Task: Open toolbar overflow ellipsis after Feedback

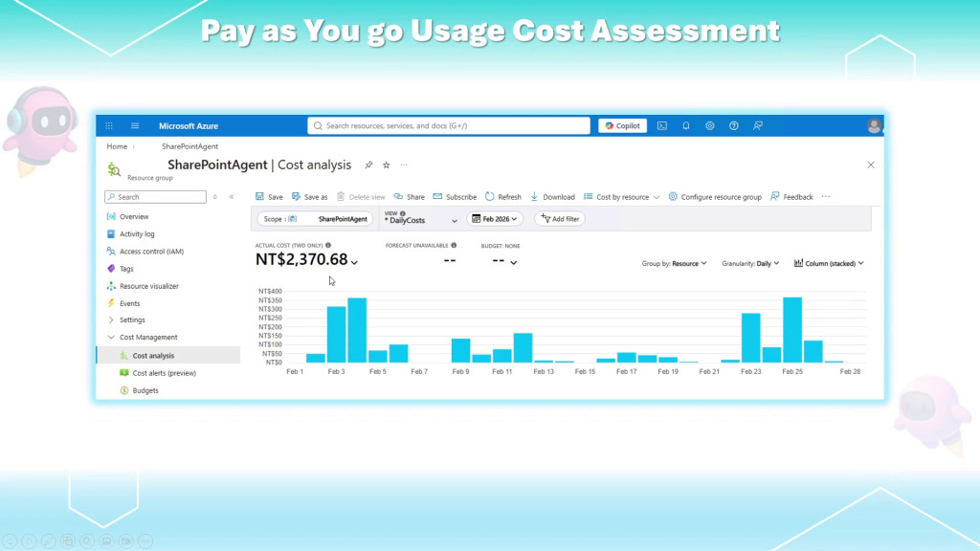Action: tap(826, 197)
